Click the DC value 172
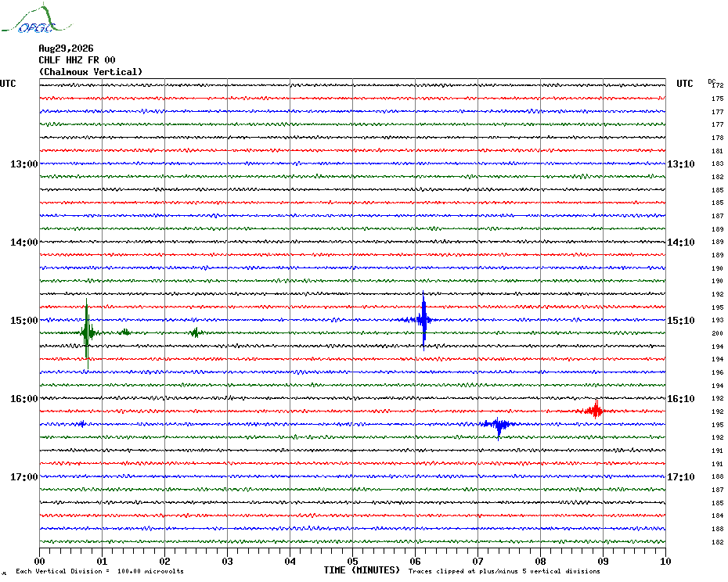728x582 pixels. tap(718, 85)
